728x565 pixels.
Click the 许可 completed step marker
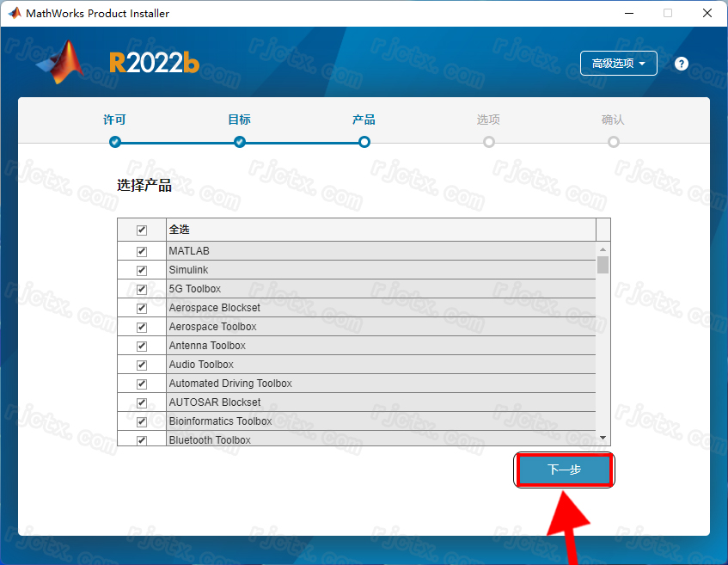coord(115,142)
